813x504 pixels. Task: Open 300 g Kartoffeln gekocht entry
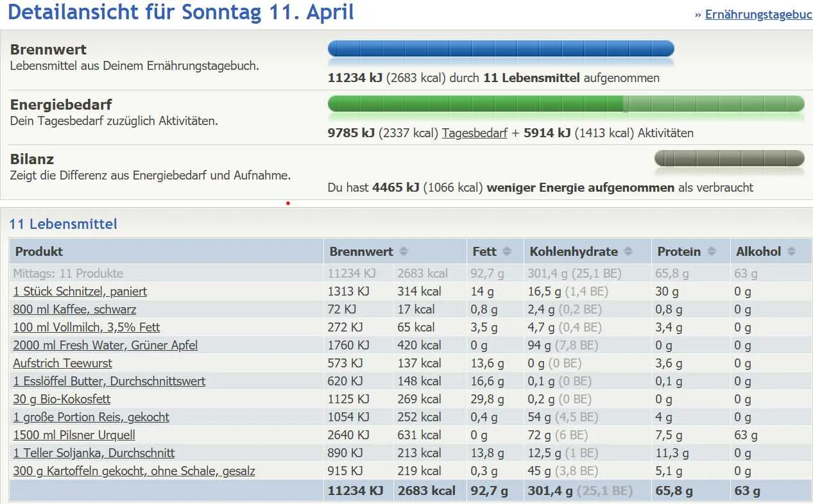click(x=134, y=471)
